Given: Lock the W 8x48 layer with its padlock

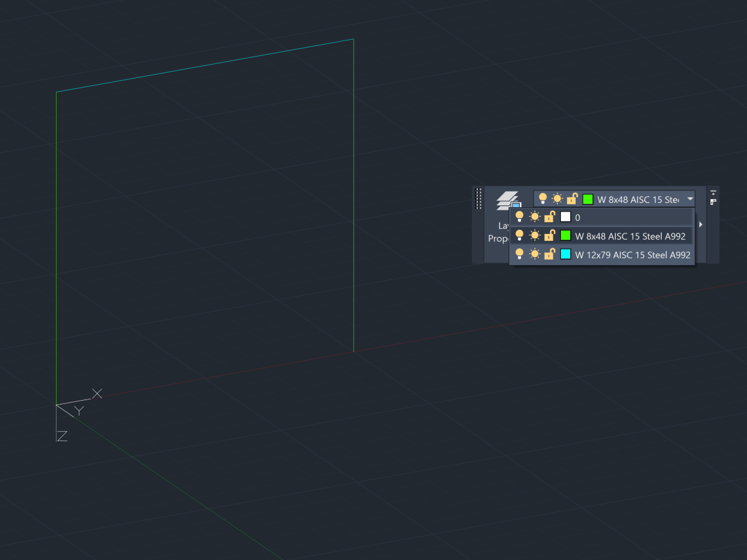Looking at the screenshot, I should [x=549, y=236].
